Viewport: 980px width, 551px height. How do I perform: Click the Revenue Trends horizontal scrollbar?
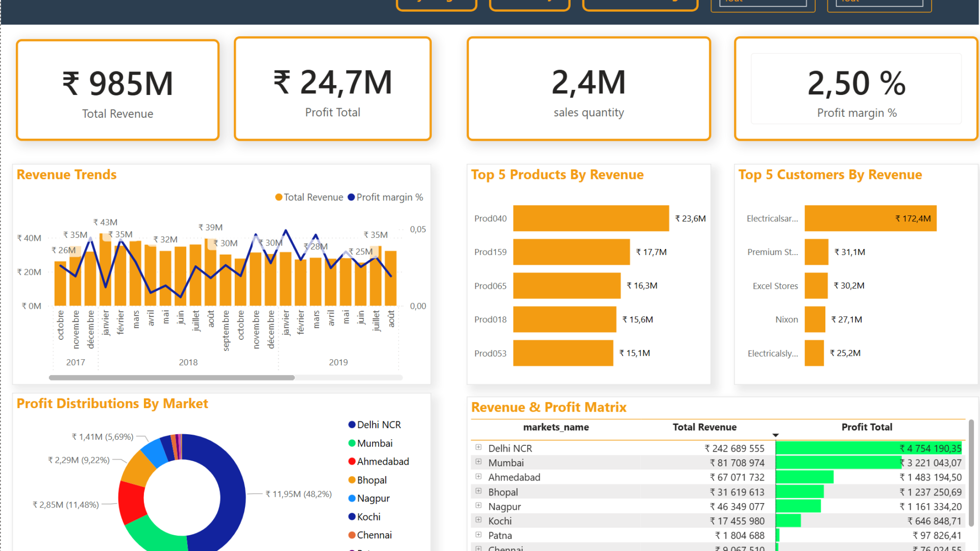[171, 378]
